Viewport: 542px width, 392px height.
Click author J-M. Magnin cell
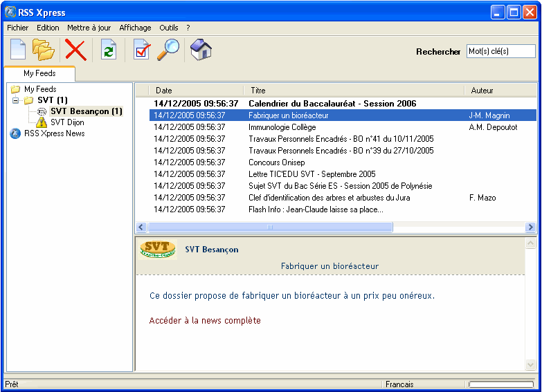(x=489, y=115)
